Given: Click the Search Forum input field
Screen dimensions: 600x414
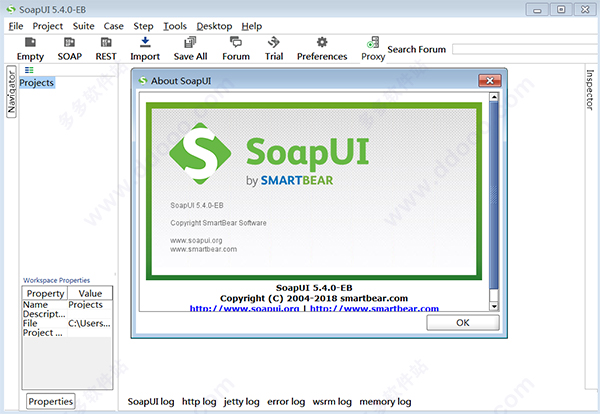Looking at the screenshot, I should tap(526, 49).
